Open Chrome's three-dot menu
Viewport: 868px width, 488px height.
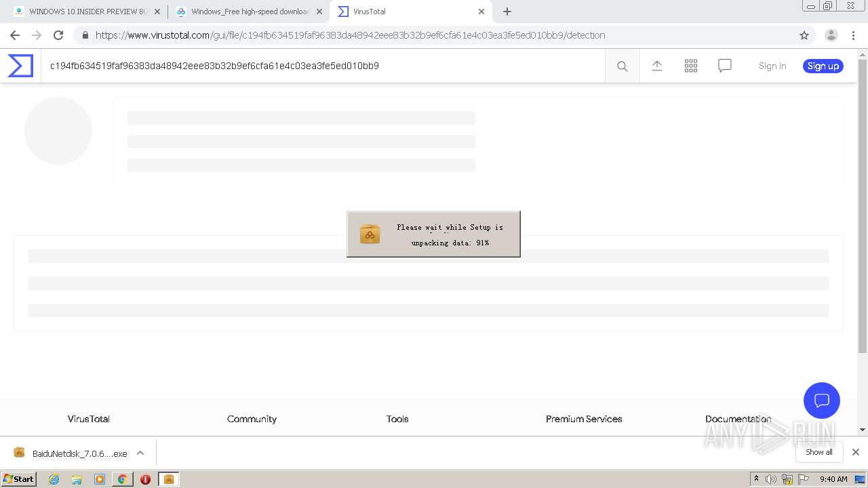[853, 35]
